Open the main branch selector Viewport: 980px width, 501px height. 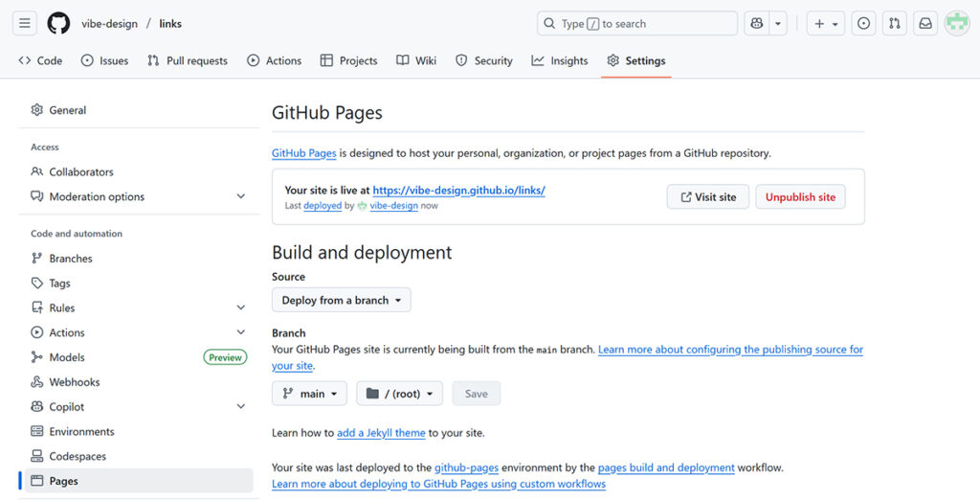pos(309,394)
